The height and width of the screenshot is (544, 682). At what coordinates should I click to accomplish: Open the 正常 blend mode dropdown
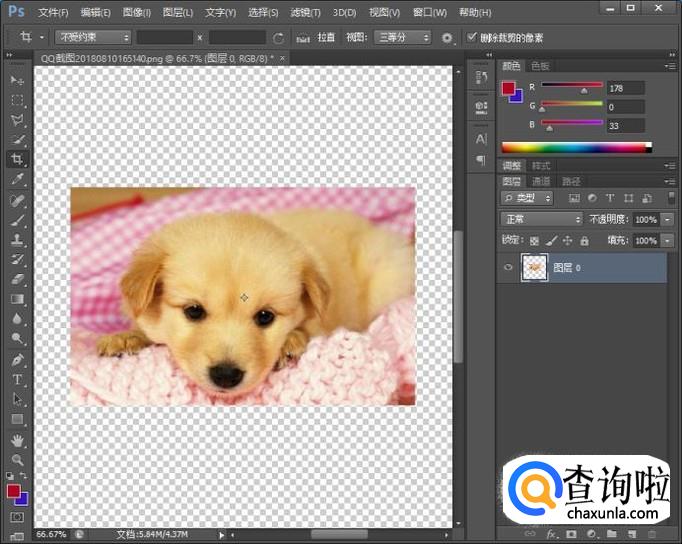pyautogui.click(x=541, y=219)
